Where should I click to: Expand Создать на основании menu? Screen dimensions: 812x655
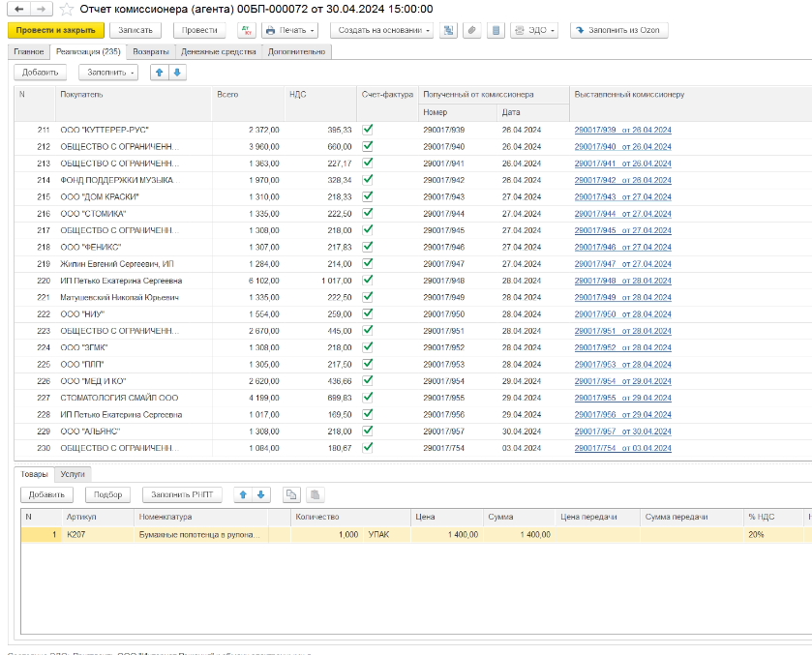click(381, 30)
